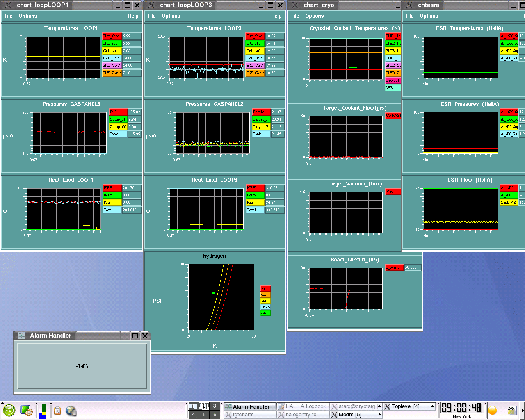Viewport: 525px width, 420px height.
Task: Open Help menu in chart_loopLOOP3
Action: click(276, 16)
